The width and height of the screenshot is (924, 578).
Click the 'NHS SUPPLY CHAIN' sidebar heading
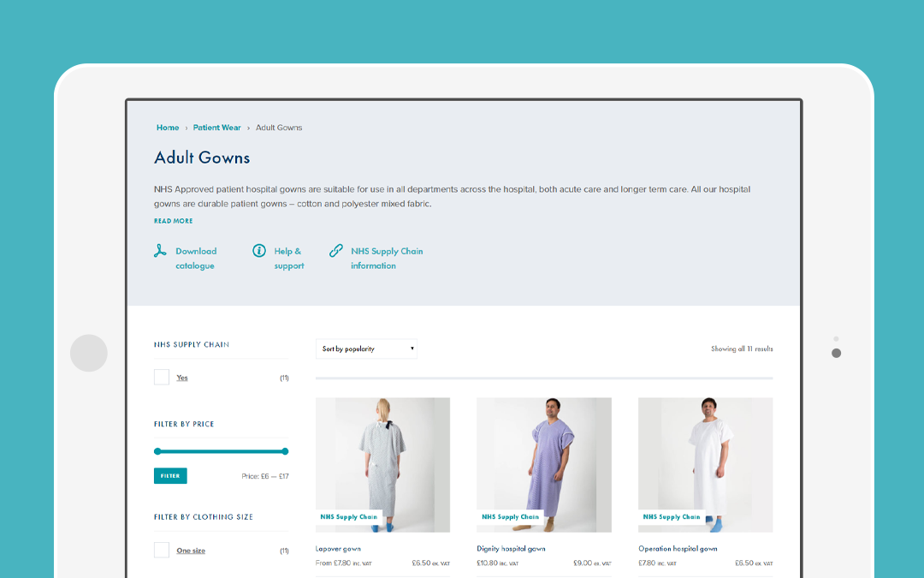[x=192, y=344]
